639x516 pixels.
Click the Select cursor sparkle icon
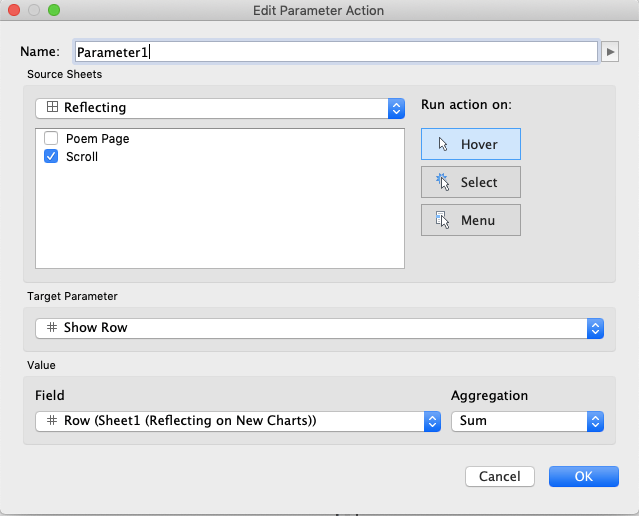440,182
